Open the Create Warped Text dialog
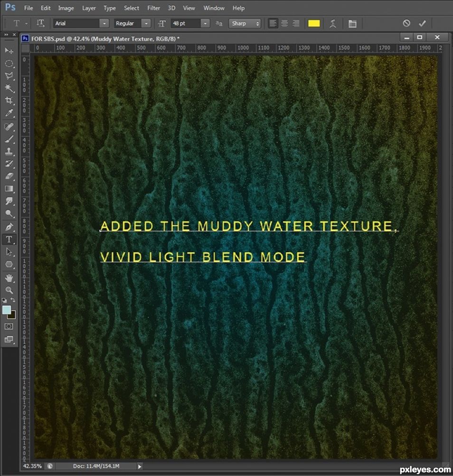Viewport: 453px width, 476px height. 333,23
